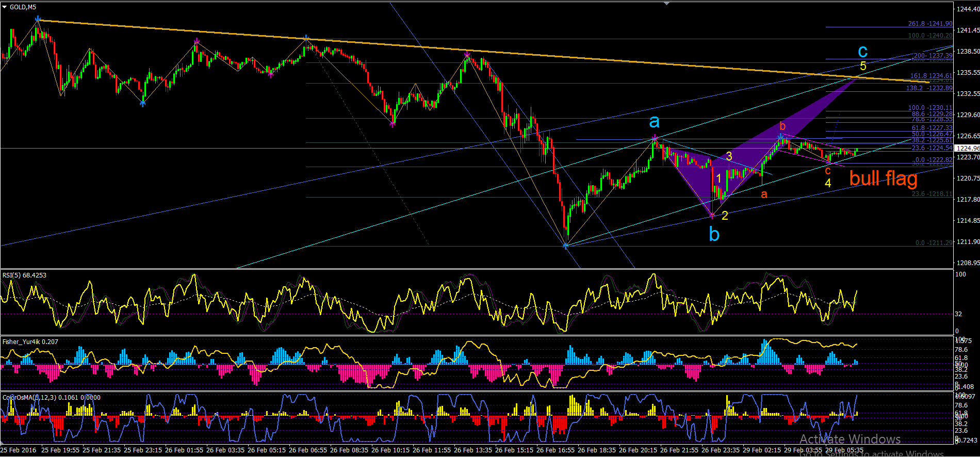Image resolution: width=980 pixels, height=457 pixels.
Task: Click the yellow "1" wave number
Action: click(718, 178)
